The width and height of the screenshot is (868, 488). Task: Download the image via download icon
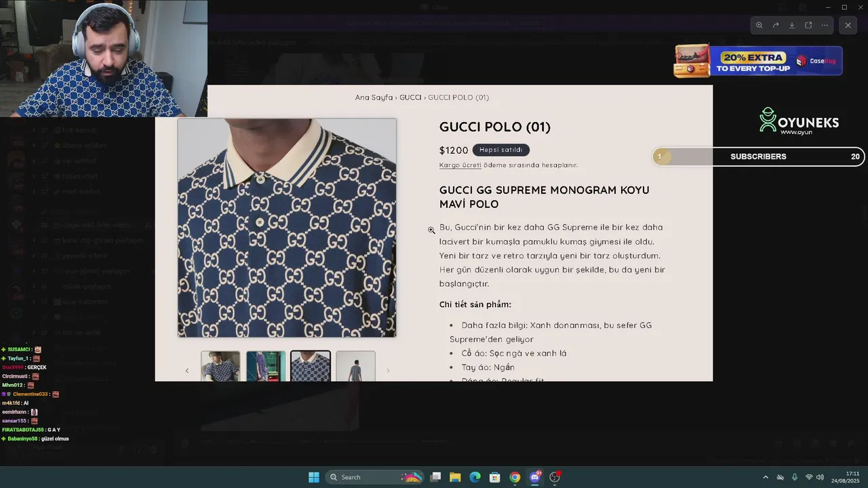[x=792, y=25]
